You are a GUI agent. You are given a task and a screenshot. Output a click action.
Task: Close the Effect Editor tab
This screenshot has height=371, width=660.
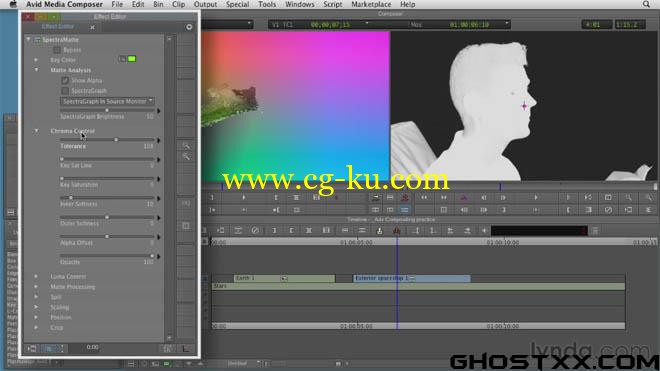pyautogui.click(x=92, y=27)
